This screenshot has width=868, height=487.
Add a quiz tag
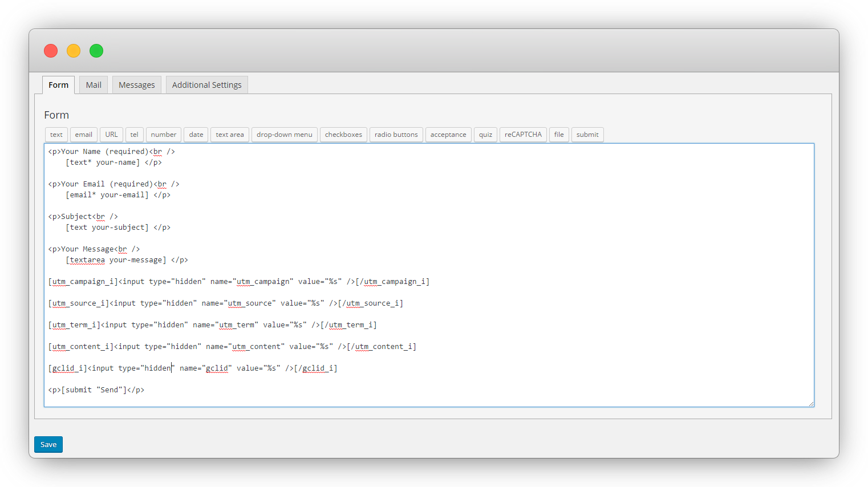click(485, 135)
